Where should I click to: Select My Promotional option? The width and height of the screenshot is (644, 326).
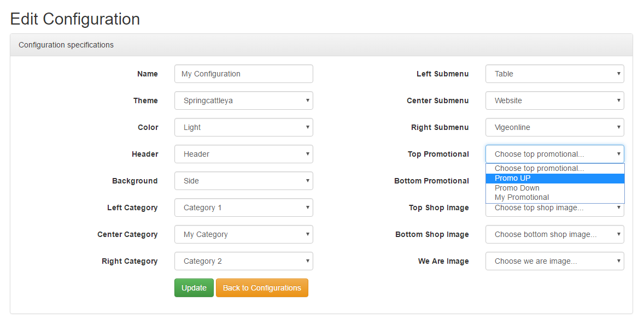555,197
